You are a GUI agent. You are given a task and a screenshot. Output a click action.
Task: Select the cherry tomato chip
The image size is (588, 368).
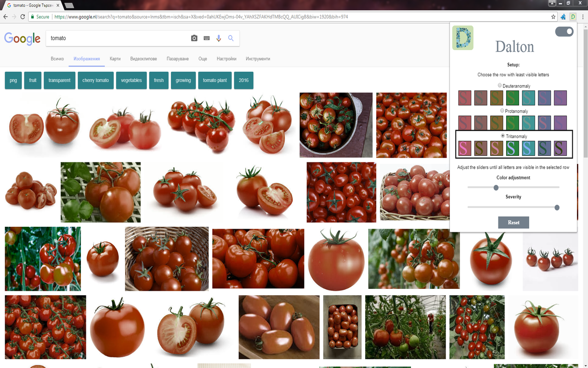[96, 80]
